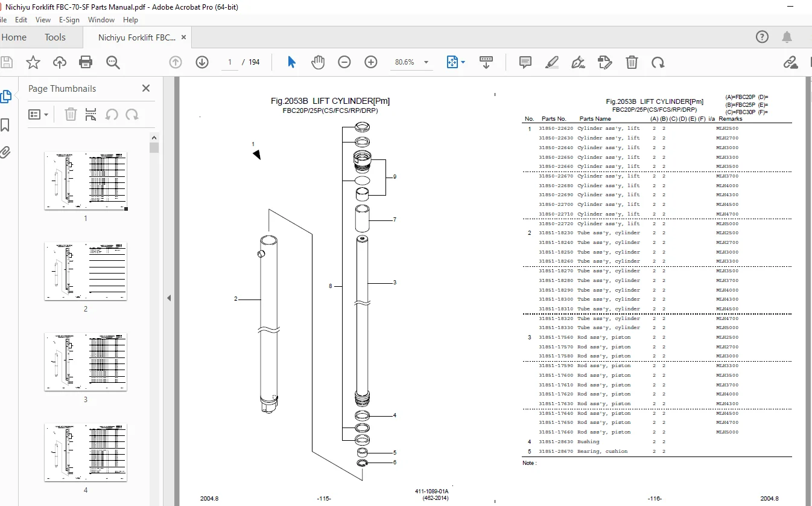Collapse the left navigation pane arrow

click(x=169, y=298)
